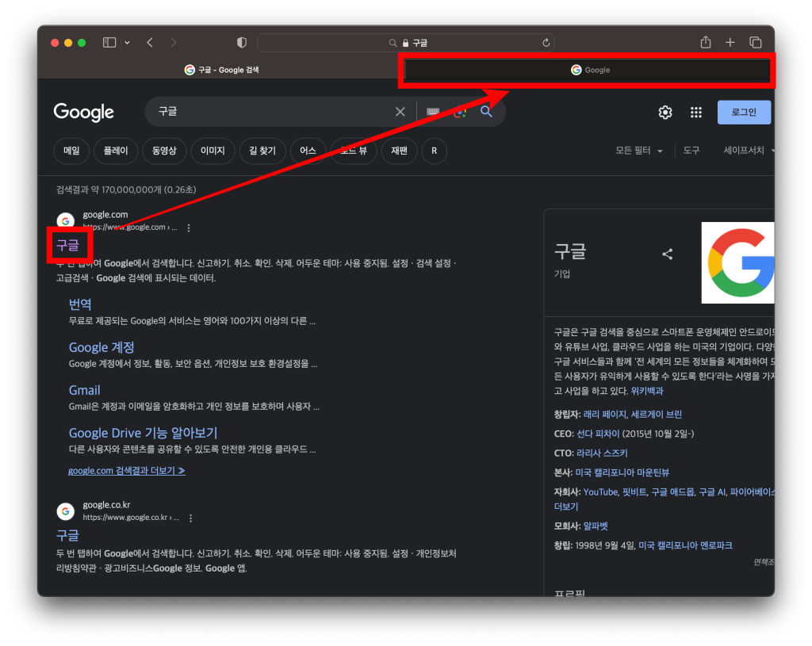
Task: Open the sidebar options chevron
Action: point(127,43)
